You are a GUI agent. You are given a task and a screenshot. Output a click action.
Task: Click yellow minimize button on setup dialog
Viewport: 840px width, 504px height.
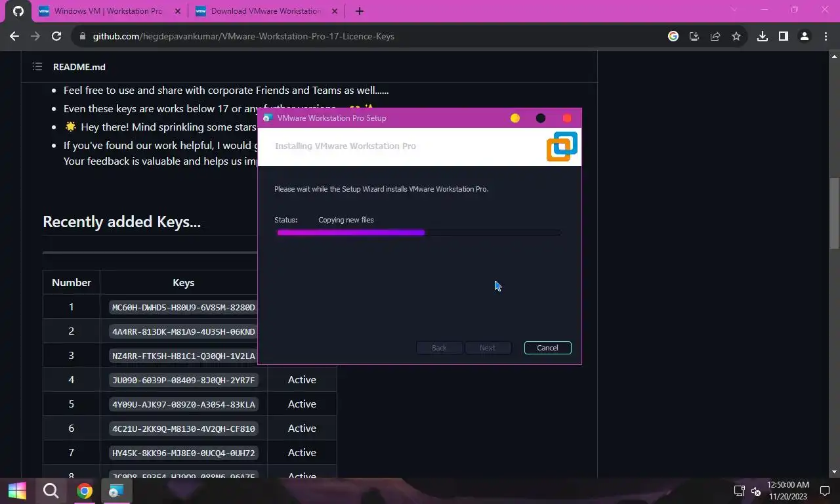pos(515,118)
